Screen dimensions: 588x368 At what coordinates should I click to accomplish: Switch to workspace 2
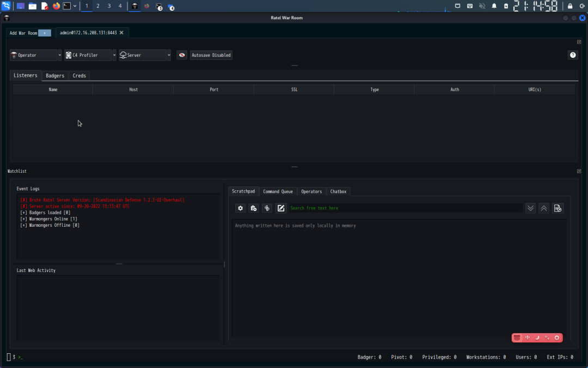[98, 6]
